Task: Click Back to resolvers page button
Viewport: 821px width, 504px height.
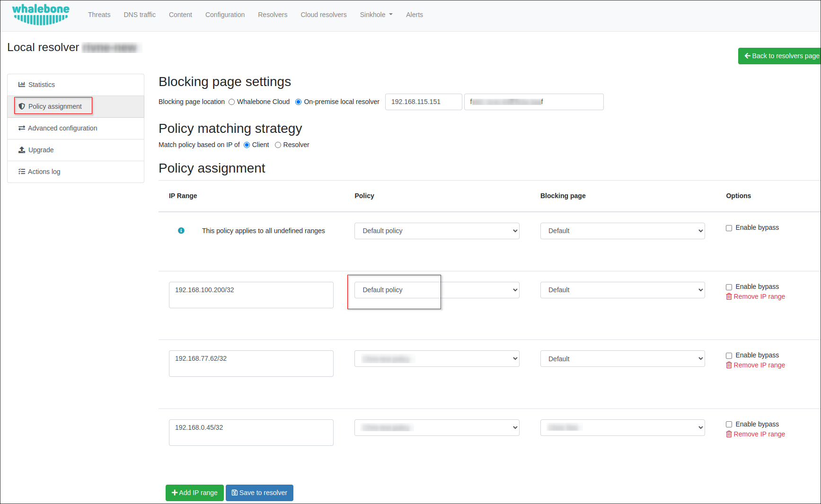Action: click(x=781, y=56)
